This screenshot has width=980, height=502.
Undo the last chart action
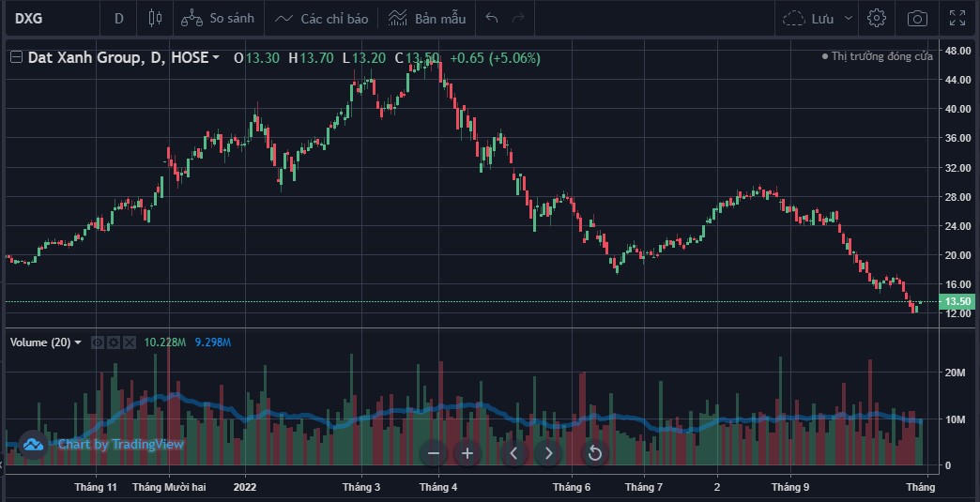pos(493,18)
